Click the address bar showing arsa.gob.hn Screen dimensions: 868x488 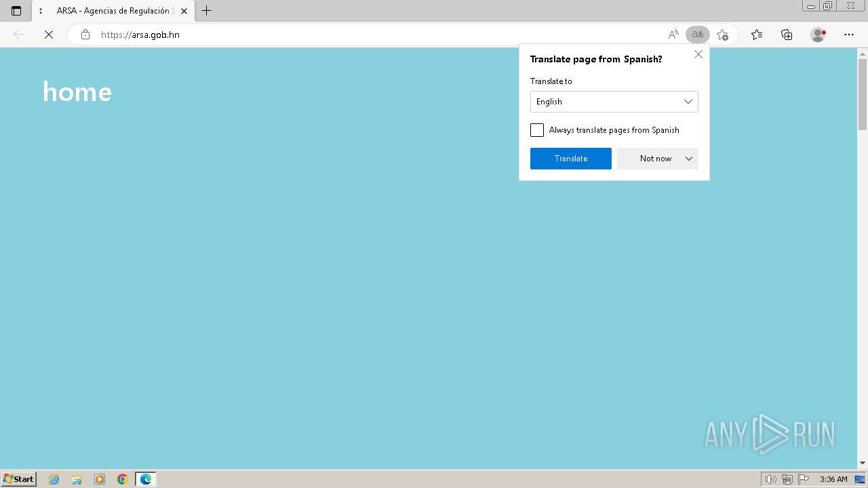(x=380, y=35)
